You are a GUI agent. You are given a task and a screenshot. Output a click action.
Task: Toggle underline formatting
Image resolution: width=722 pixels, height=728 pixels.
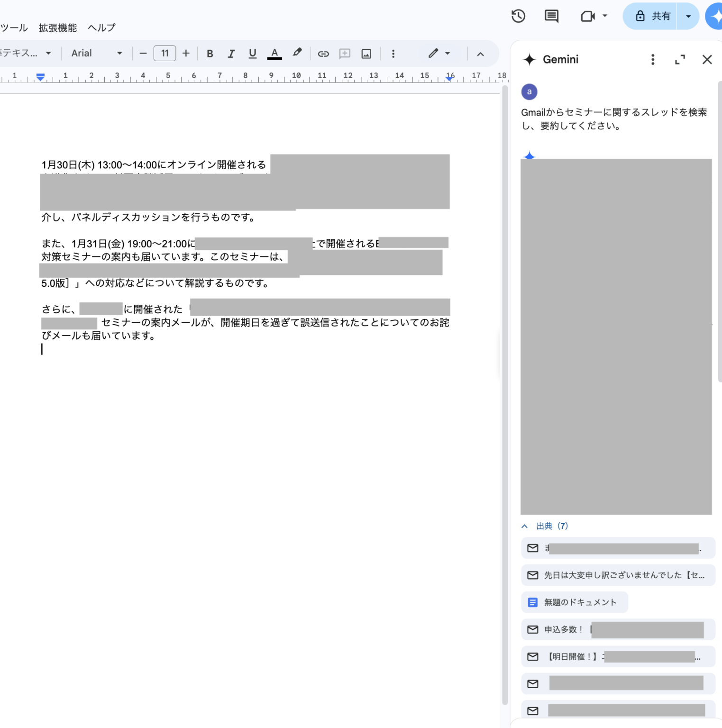tap(252, 53)
